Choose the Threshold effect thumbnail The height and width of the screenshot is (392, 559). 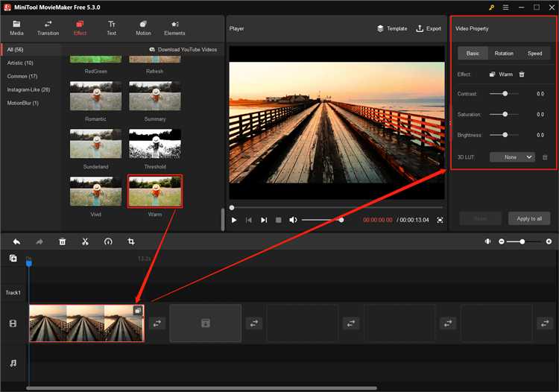[x=155, y=143]
